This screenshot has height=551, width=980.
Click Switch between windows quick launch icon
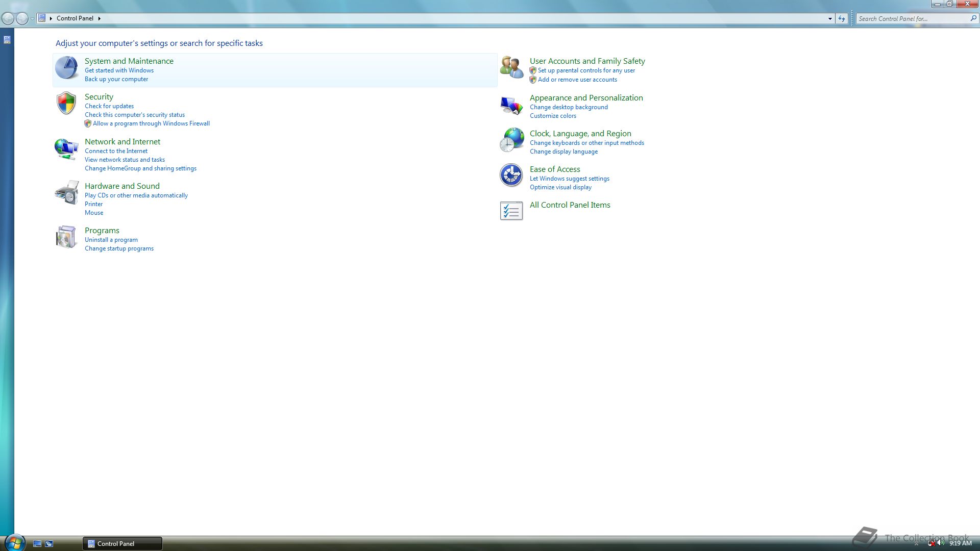(49, 544)
